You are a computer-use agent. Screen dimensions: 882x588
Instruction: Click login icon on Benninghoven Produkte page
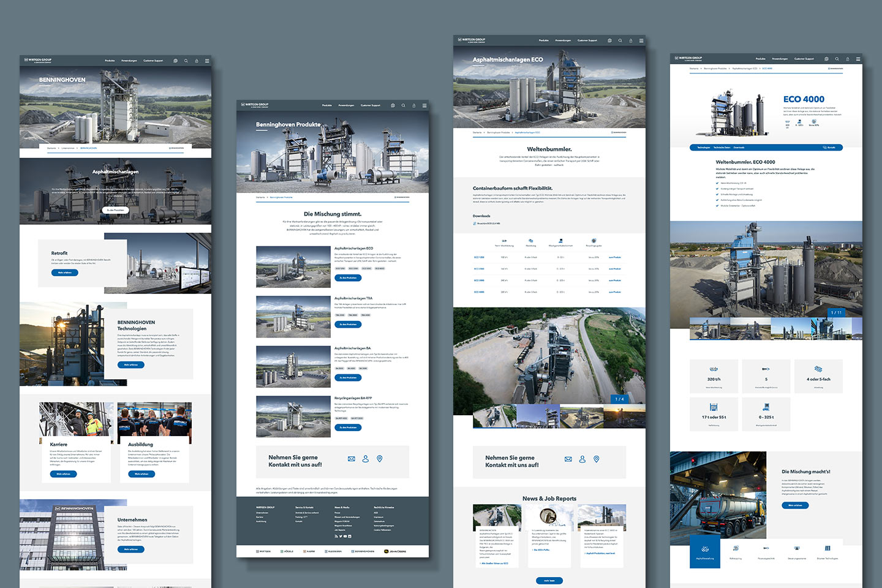click(414, 105)
